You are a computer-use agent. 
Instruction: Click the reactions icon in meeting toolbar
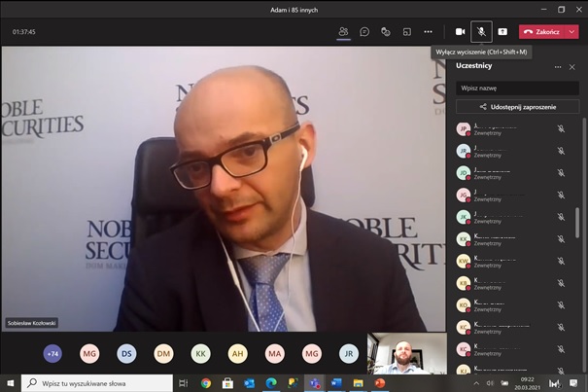pos(386,31)
